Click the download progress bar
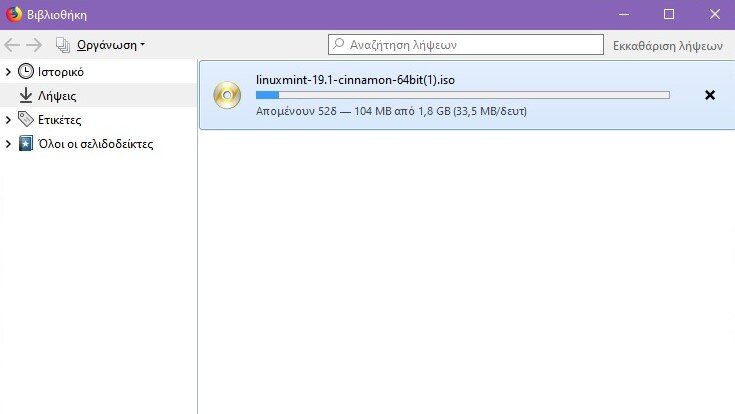This screenshot has height=414, width=735. pos(463,95)
